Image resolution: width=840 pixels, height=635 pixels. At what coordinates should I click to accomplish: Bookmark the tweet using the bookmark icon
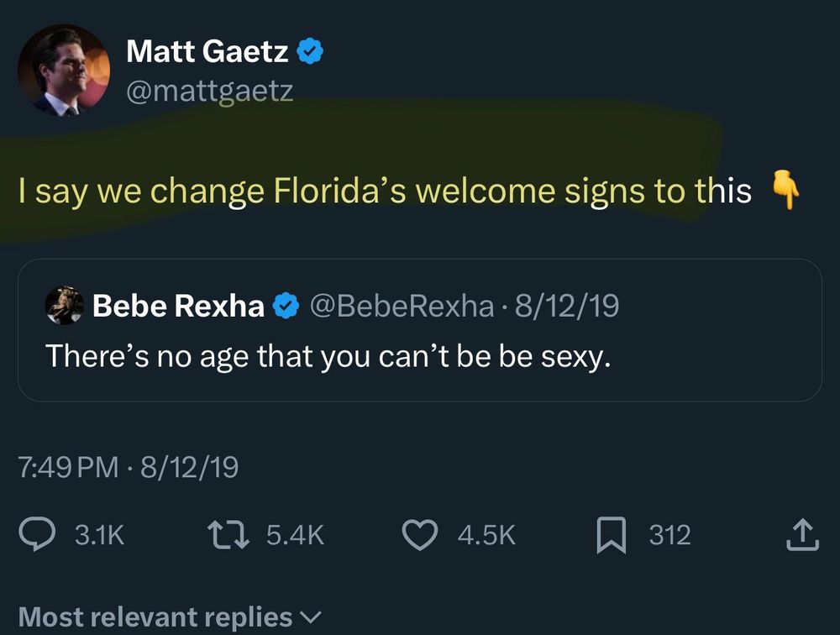tap(610, 535)
